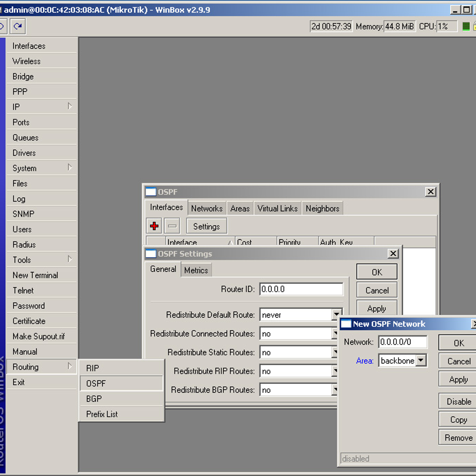Select BGP from the Routing submenu
This screenshot has width=476, height=476.
(121, 399)
